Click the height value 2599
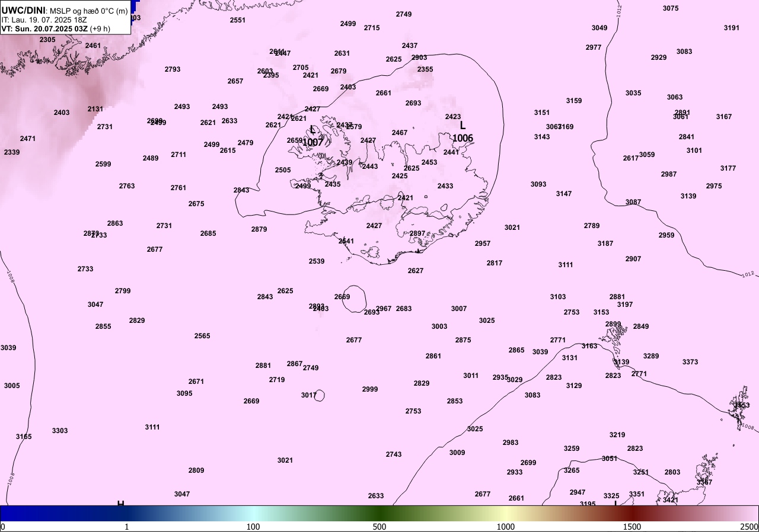Image resolution: width=759 pixels, height=532 pixels. [103, 164]
